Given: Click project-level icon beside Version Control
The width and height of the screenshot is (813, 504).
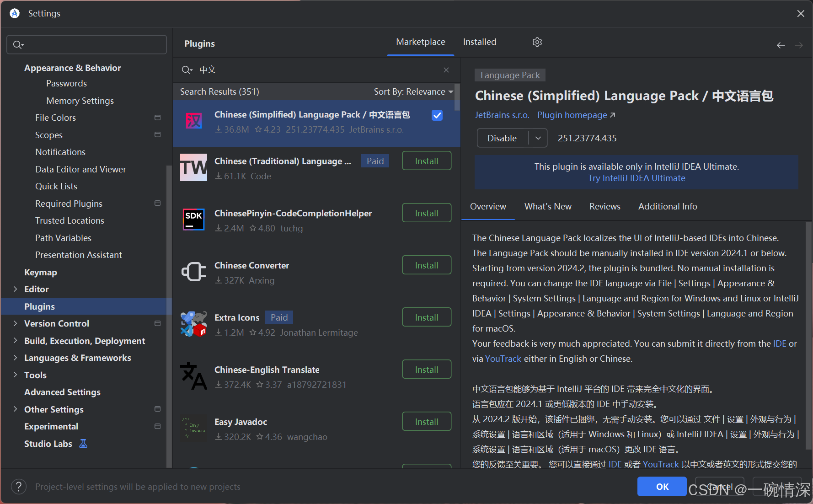Looking at the screenshot, I should 158,323.
